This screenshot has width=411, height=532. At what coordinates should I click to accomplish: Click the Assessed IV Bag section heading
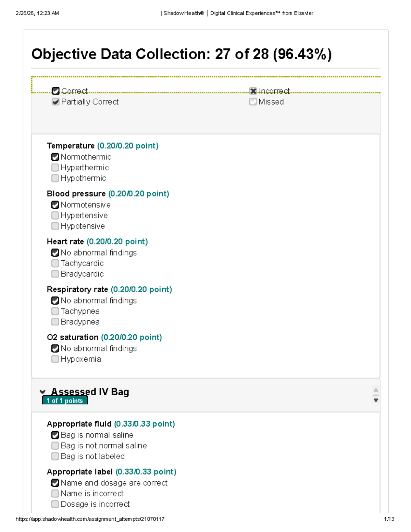tap(90, 392)
